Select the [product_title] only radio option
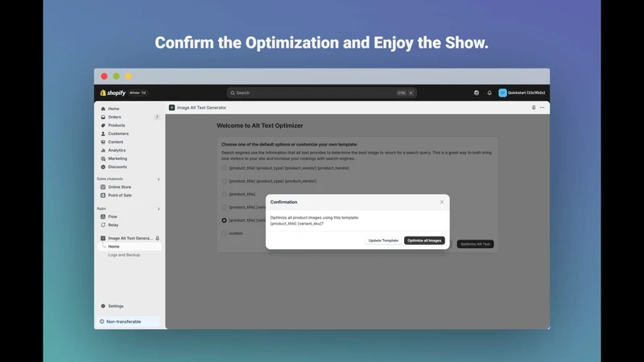The height and width of the screenshot is (362, 644). coord(225,194)
